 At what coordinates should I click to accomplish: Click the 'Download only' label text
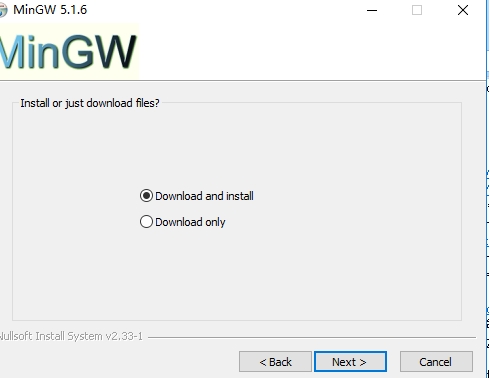click(190, 222)
